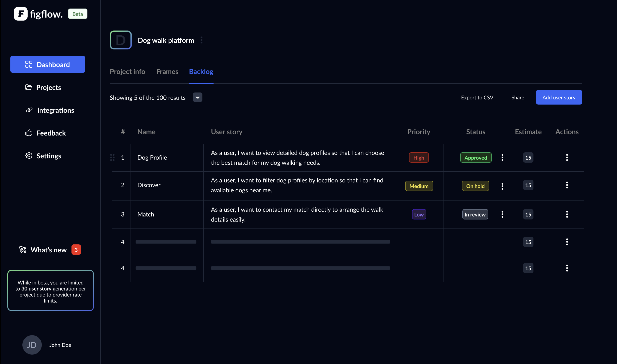Open Projects in the sidebar
Image resolution: width=617 pixels, height=364 pixels.
(48, 87)
